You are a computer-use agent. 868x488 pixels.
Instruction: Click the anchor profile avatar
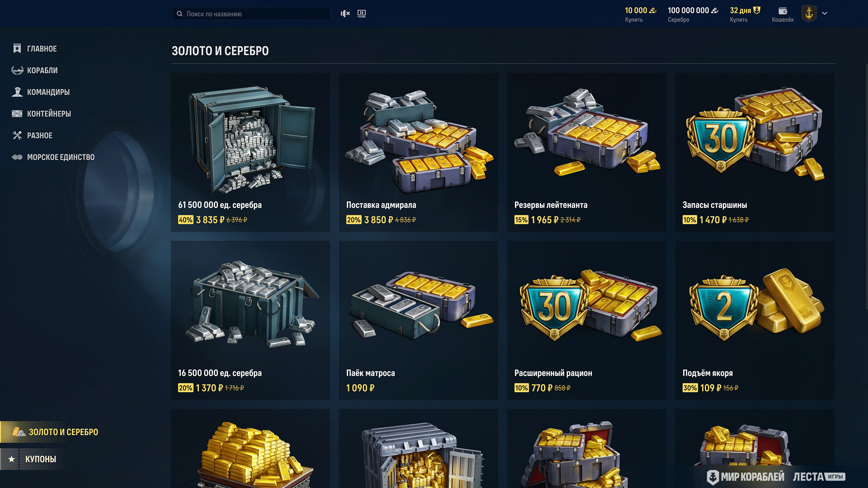[809, 14]
